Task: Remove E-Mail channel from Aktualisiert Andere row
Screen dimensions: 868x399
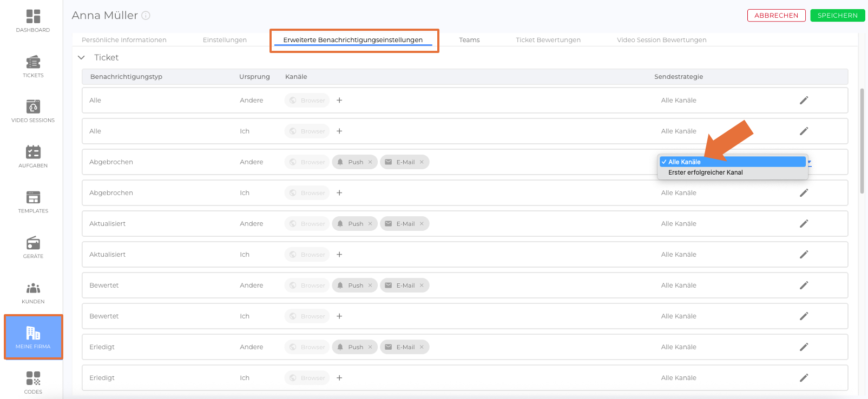Action: point(422,224)
